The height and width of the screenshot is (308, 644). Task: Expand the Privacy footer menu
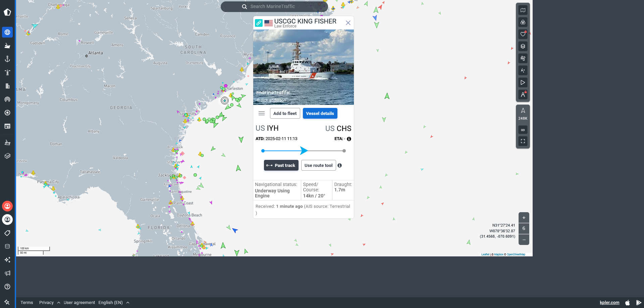[50, 302]
